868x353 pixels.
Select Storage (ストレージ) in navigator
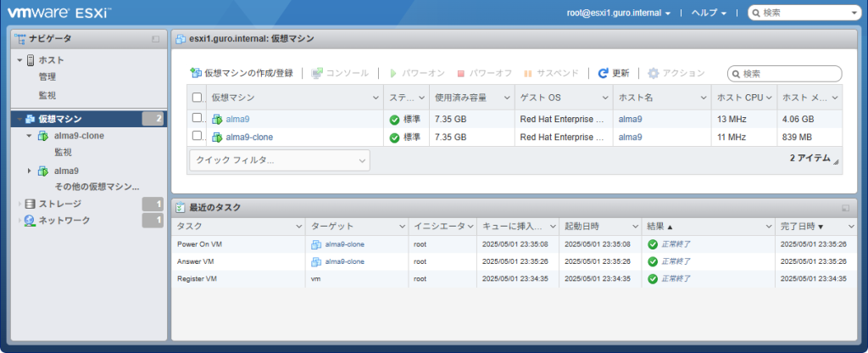(60, 204)
